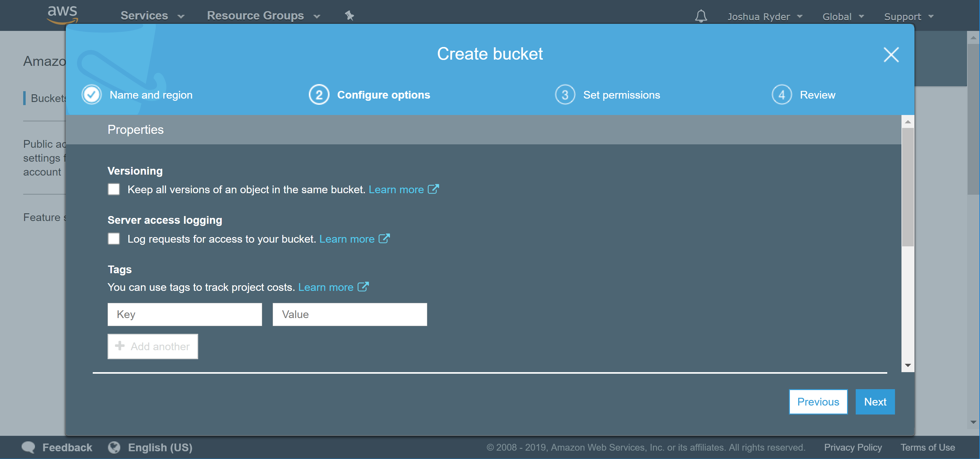Click step 2 circle icon
Viewport: 980px width, 459px height.
pos(319,95)
